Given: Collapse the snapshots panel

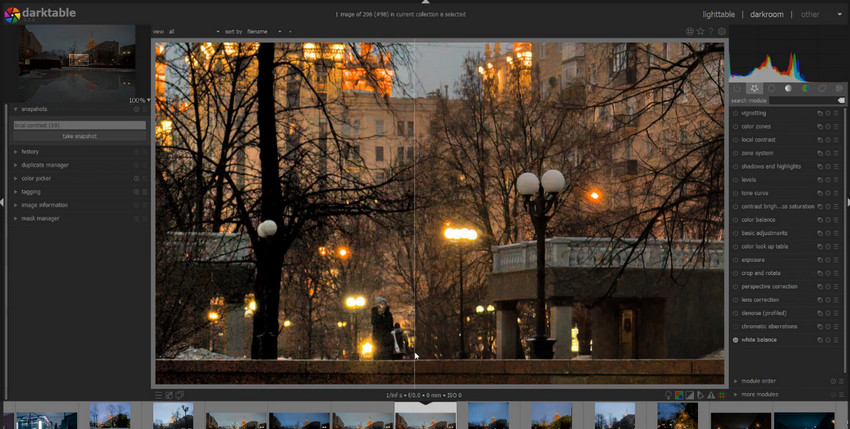Looking at the screenshot, I should click(x=16, y=109).
